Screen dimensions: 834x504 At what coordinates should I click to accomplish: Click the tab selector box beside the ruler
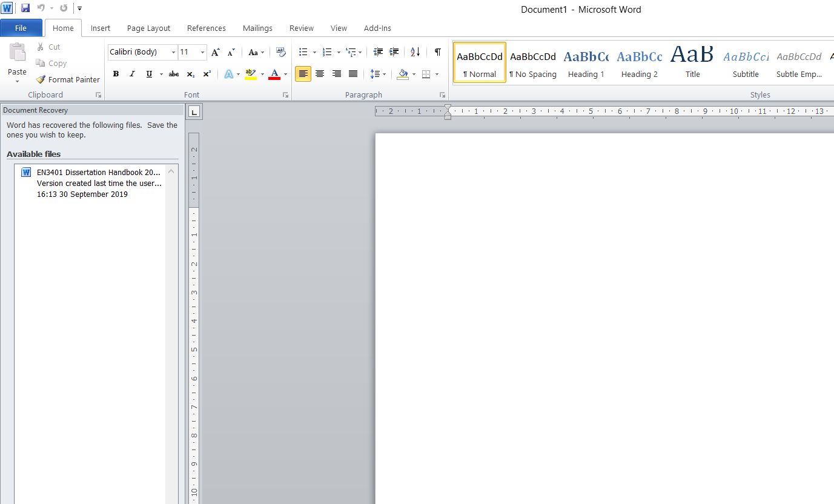[x=194, y=111]
